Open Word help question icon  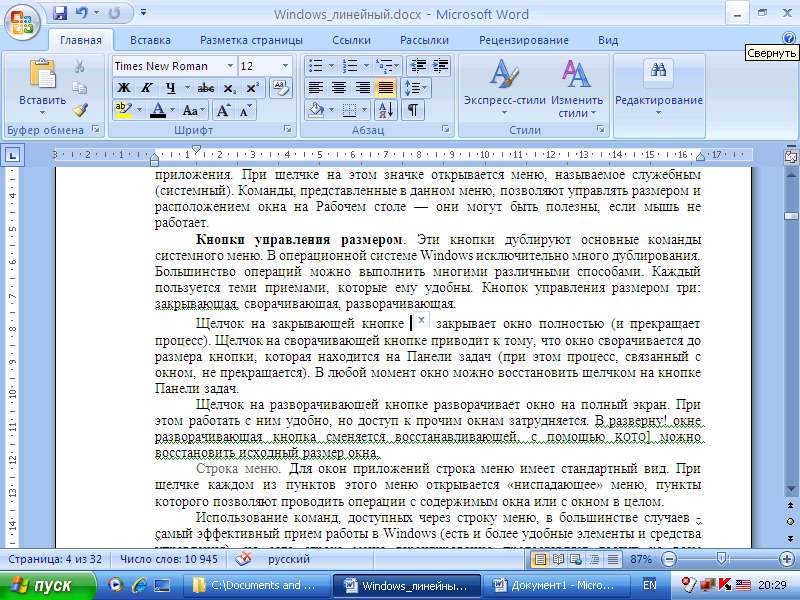[x=789, y=37]
